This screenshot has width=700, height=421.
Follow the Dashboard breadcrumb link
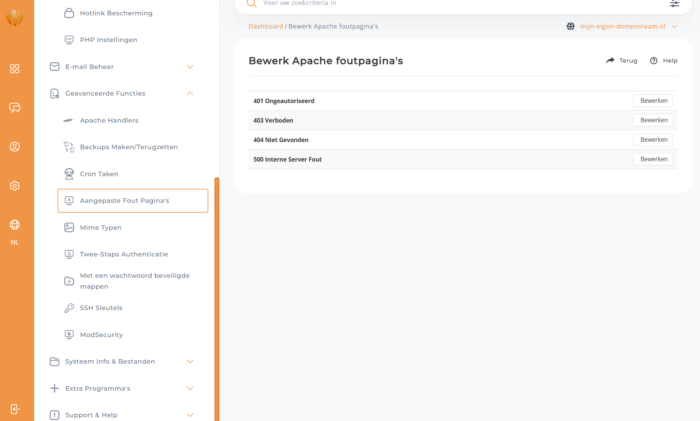266,26
